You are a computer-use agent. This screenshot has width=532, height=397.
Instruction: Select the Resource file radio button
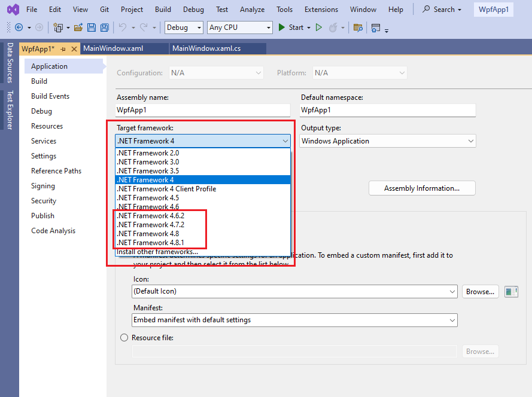pos(124,338)
